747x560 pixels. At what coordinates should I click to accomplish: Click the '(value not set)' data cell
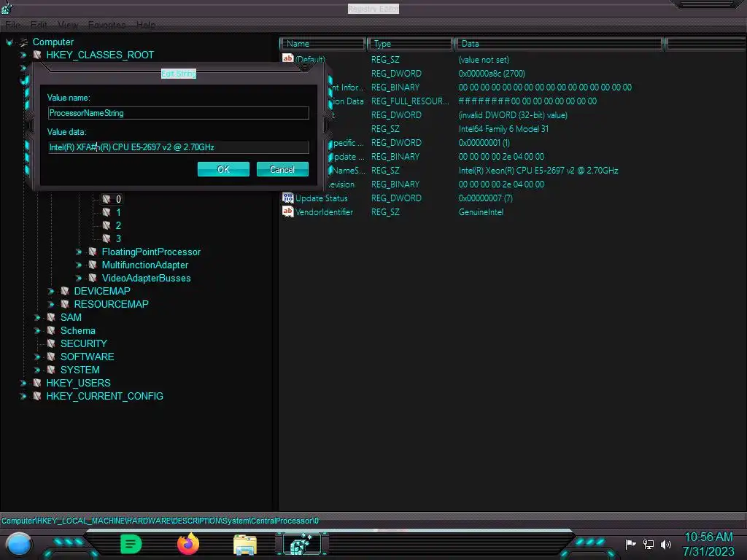484,60
